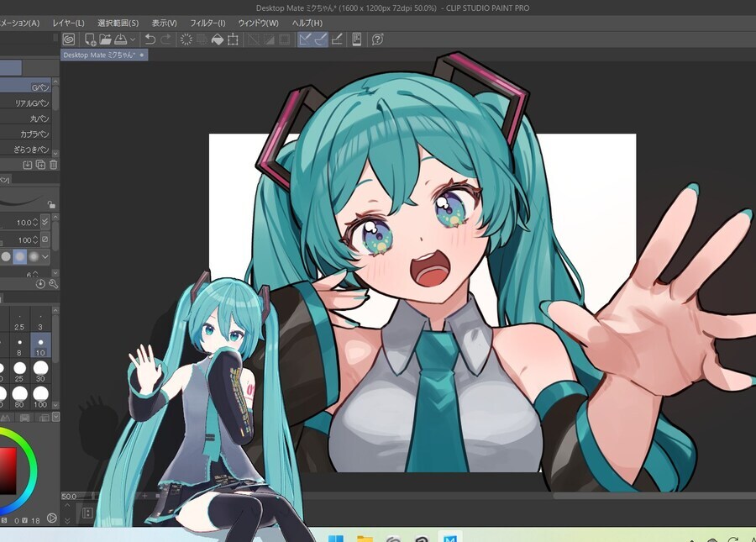The height and width of the screenshot is (542, 756).
Task: Choose brush size preset 25
Action: 19,371
